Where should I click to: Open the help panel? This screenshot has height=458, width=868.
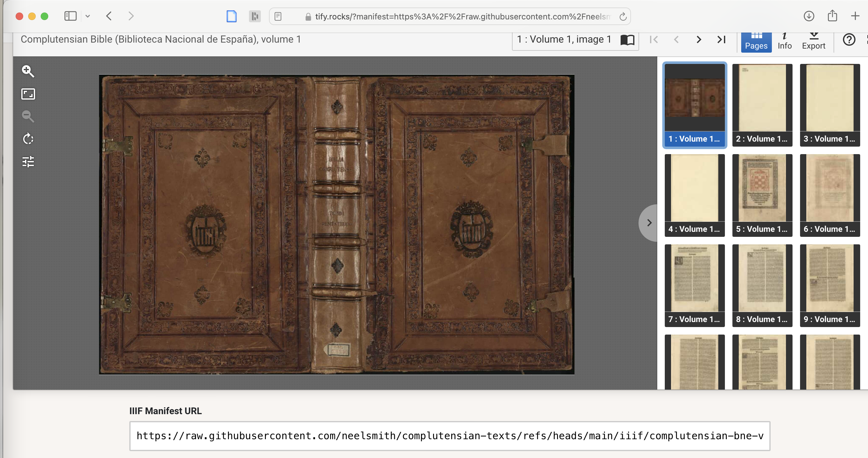pyautogui.click(x=849, y=40)
